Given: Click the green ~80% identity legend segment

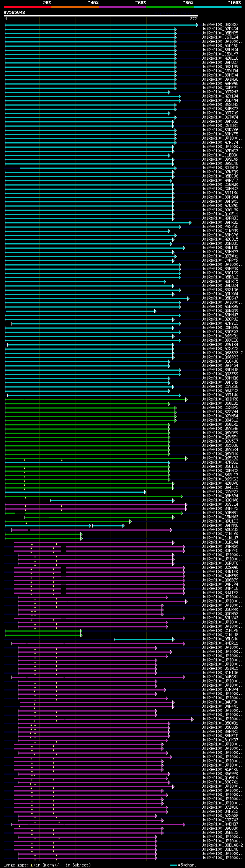Looking at the screenshot, I should click(x=170, y=7).
